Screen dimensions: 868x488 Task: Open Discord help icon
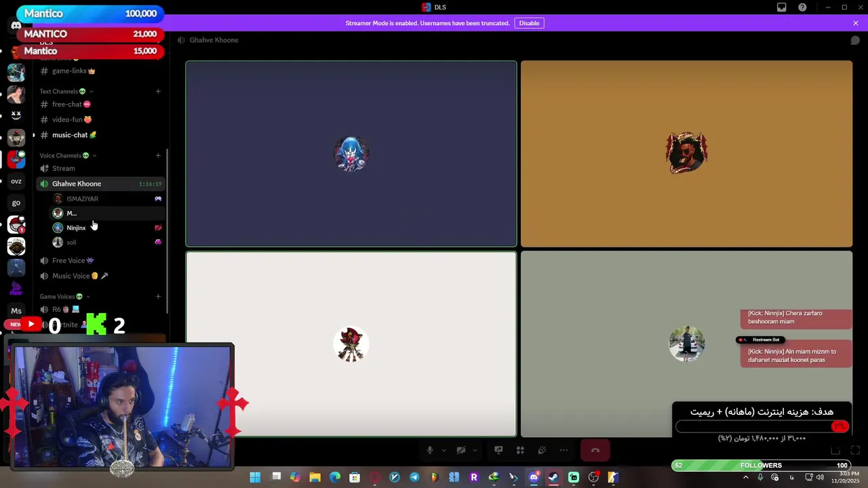(802, 7)
